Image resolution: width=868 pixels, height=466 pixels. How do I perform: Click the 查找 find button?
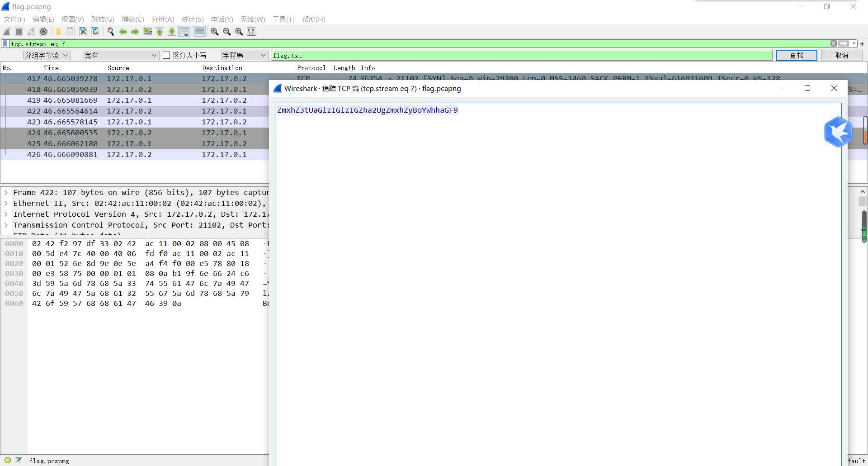click(796, 55)
